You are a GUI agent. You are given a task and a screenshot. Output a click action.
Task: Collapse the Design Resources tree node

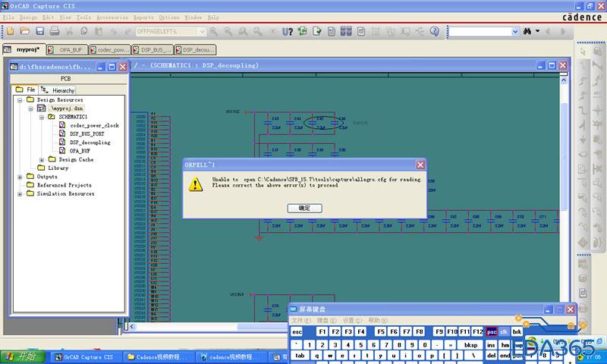[x=20, y=100]
